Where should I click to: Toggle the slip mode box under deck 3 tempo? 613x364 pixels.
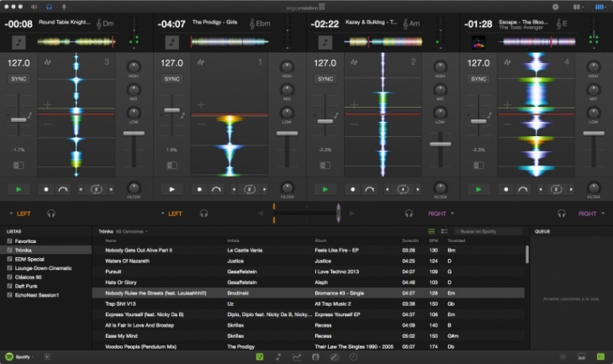[x=18, y=166]
